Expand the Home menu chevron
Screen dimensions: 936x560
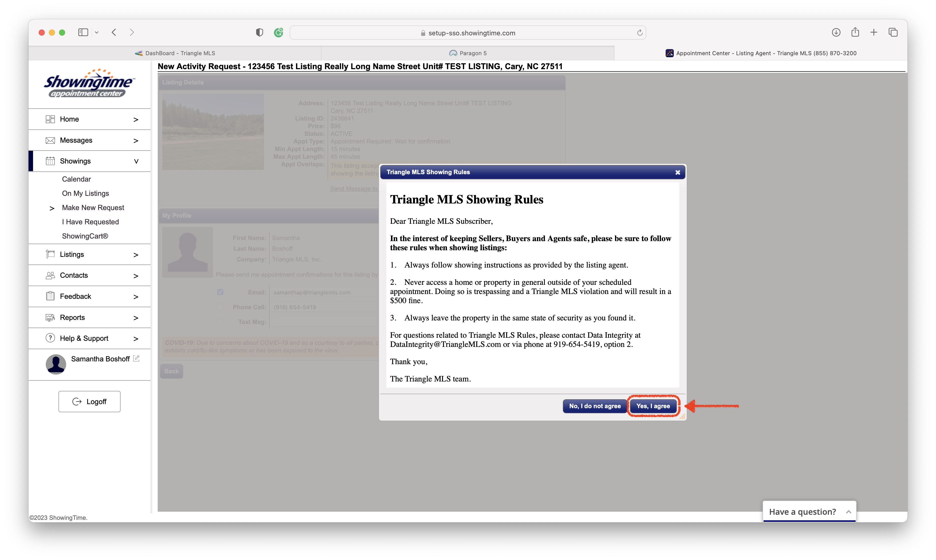136,120
